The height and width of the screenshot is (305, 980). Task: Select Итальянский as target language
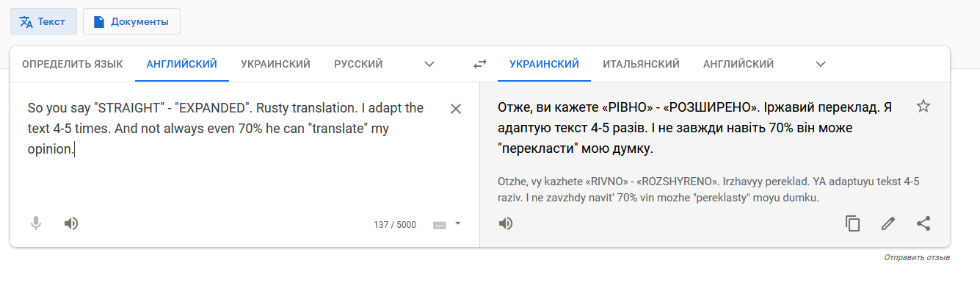pyautogui.click(x=641, y=64)
